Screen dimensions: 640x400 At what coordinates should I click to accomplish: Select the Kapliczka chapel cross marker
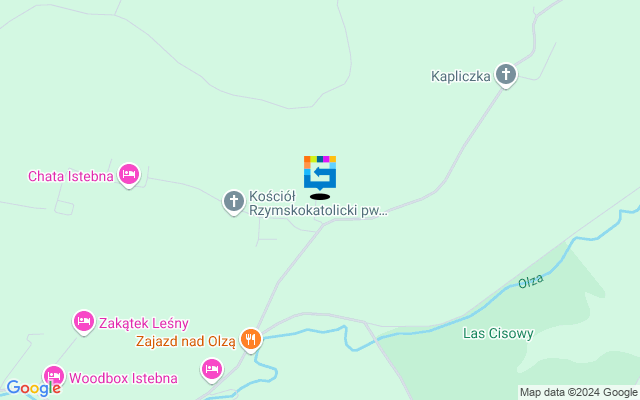pos(506,76)
